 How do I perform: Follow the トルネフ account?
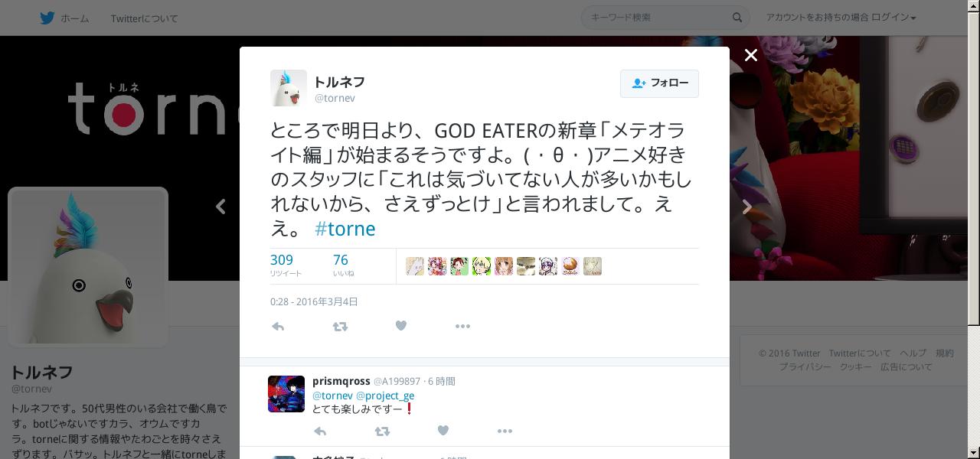(x=659, y=83)
